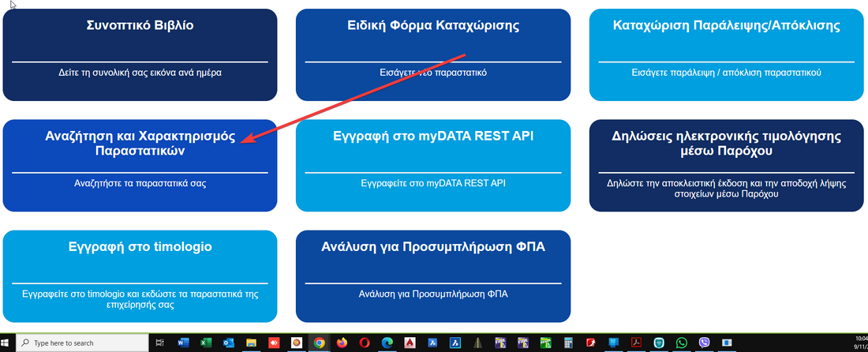Open Ανάλυση για Προσυμπλήρωση ΦΠΑ tile
The image size is (868, 352).
click(433, 275)
